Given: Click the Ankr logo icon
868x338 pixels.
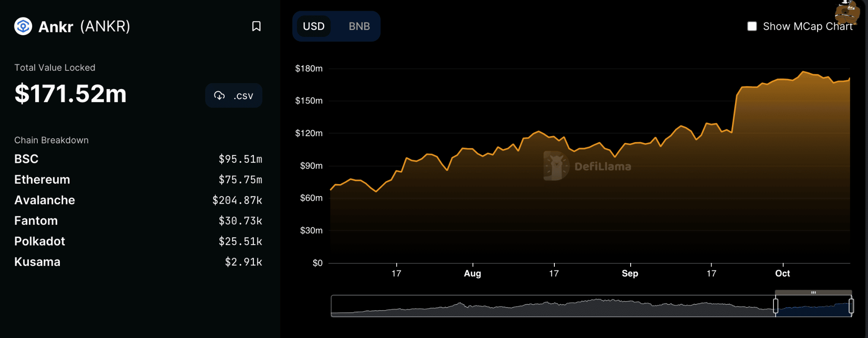Looking at the screenshot, I should (23, 26).
